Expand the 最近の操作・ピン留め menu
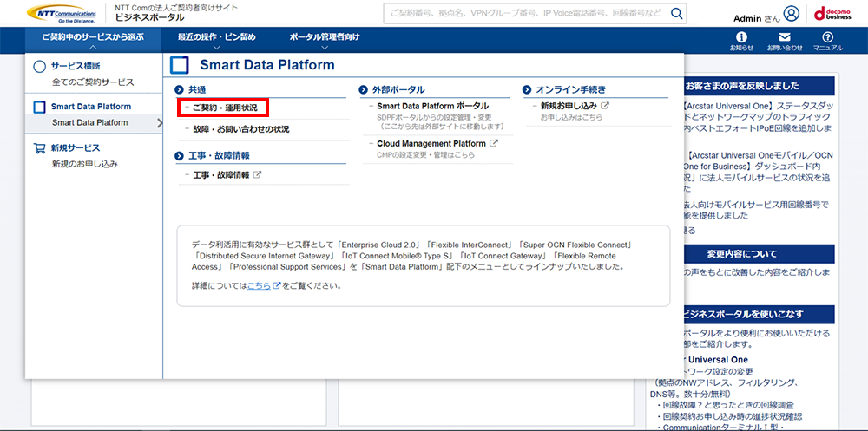Viewport: 868px width, 431px height. (216, 42)
